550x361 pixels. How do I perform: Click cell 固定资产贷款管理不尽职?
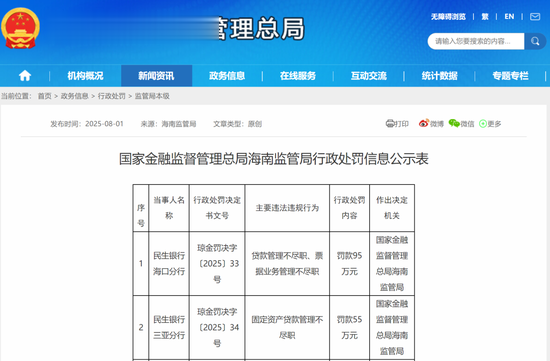287,327
